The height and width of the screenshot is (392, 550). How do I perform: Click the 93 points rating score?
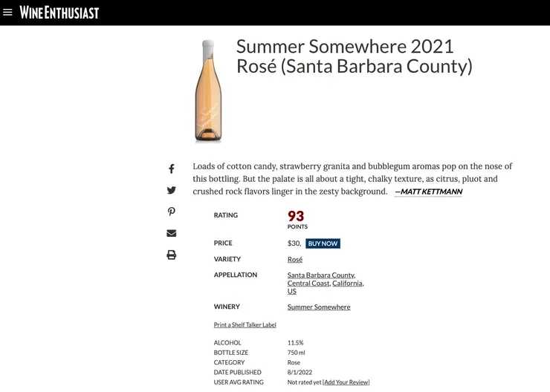pos(296,216)
